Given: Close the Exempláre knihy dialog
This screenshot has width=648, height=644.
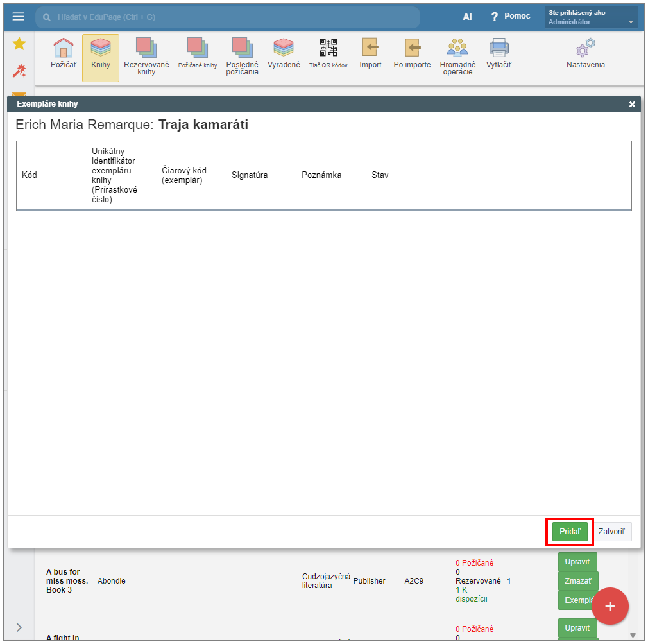Looking at the screenshot, I should [632, 104].
